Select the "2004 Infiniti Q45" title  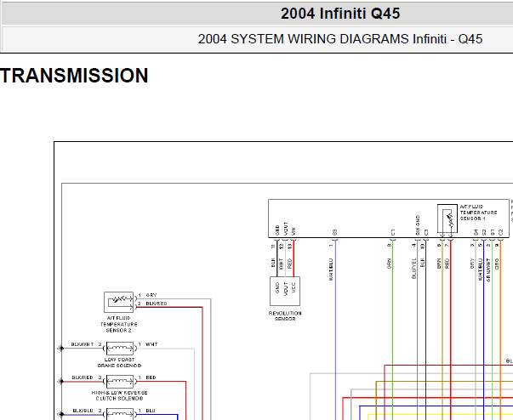[x=340, y=14]
